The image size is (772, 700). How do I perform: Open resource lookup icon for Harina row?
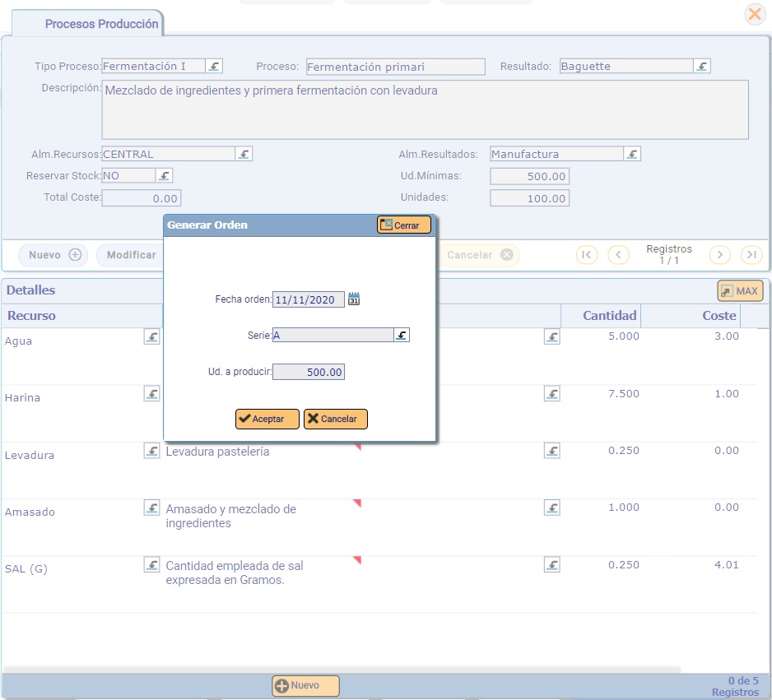point(151,393)
